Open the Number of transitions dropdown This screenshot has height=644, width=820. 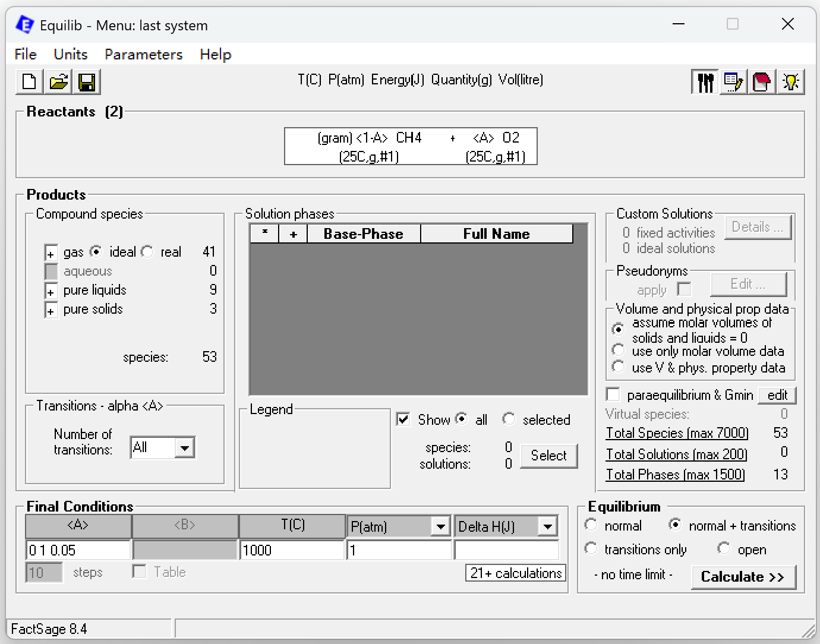(x=185, y=448)
